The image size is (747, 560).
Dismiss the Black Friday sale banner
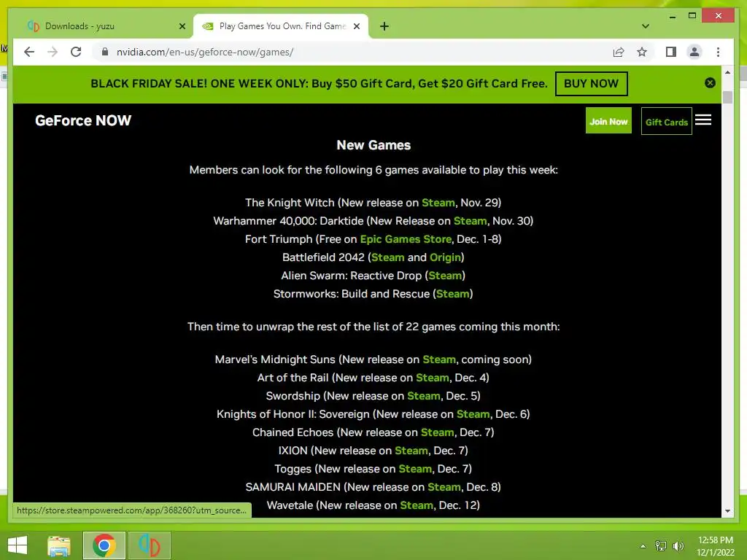[710, 83]
